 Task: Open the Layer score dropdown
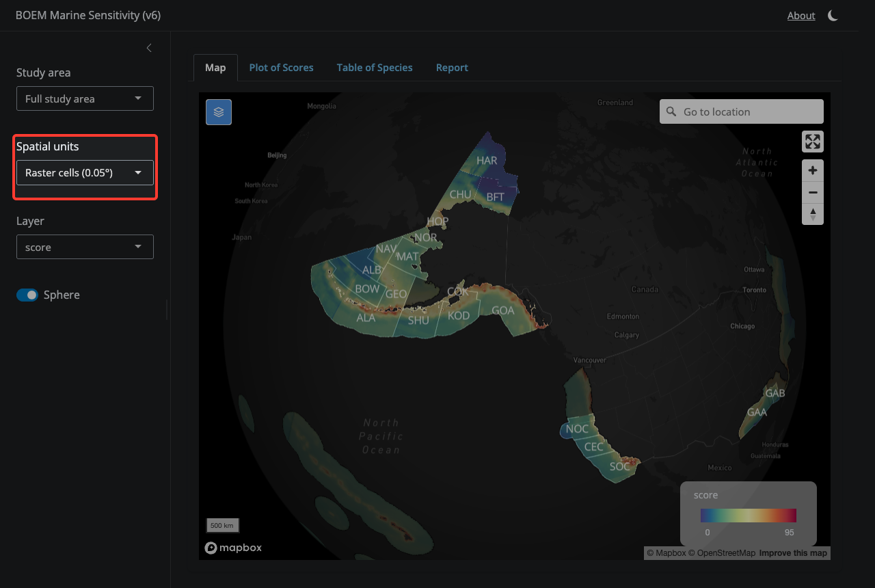pos(85,247)
